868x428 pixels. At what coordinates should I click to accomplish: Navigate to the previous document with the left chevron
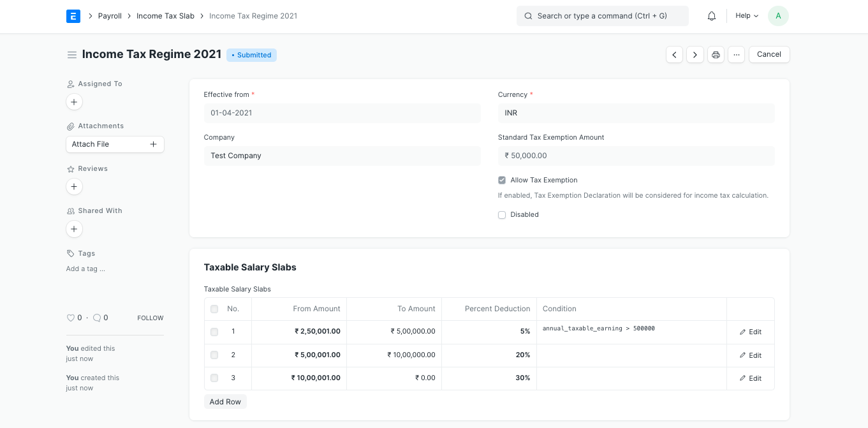(674, 54)
